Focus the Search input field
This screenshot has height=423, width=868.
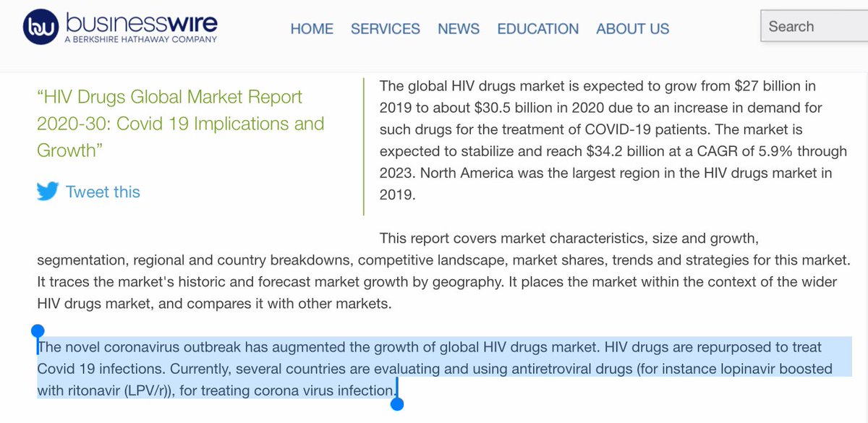click(814, 27)
